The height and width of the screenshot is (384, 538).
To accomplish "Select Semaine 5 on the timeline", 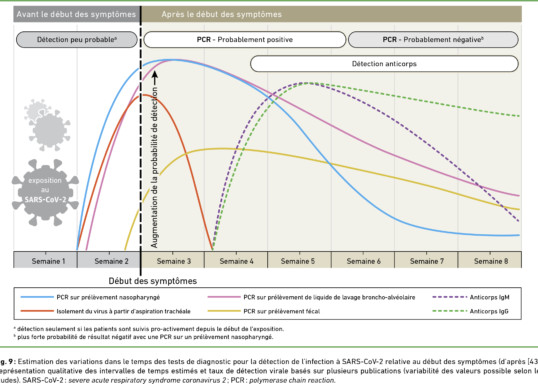I will (x=299, y=260).
